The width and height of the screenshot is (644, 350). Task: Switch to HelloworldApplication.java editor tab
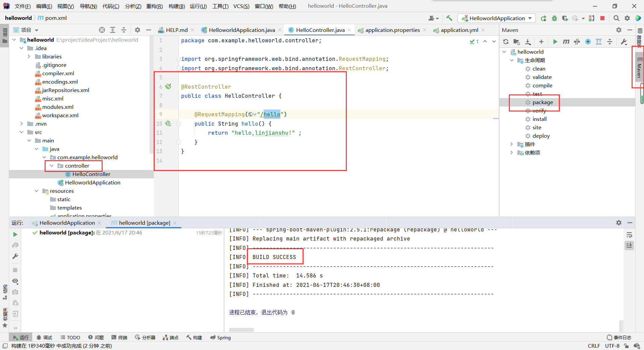click(x=241, y=30)
